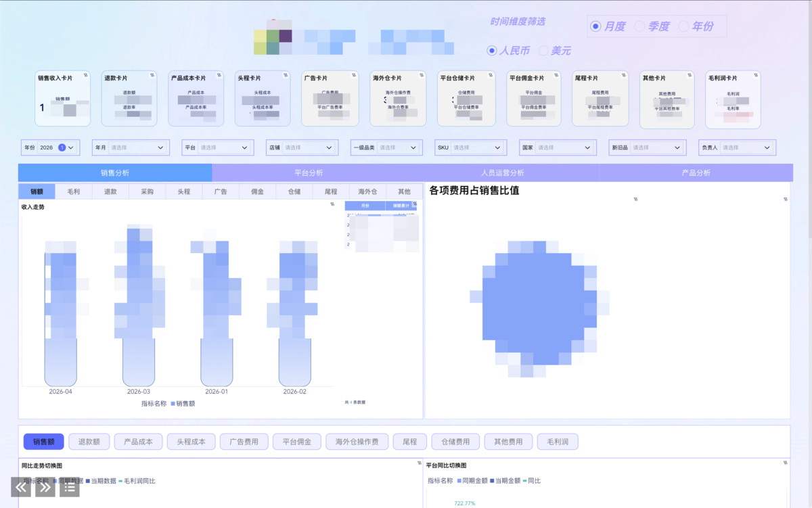Select the 退款 sub-tab
This screenshot has height=508, width=812.
(110, 191)
